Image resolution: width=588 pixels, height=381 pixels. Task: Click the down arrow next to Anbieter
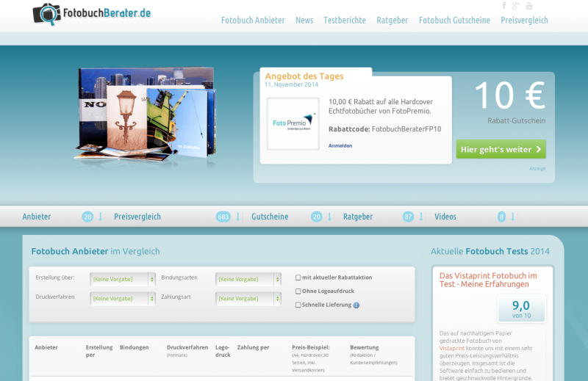101,217
